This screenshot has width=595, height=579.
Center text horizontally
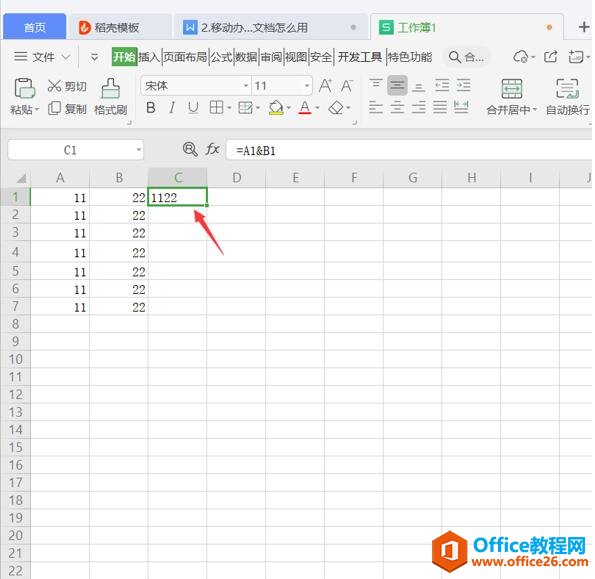point(397,108)
